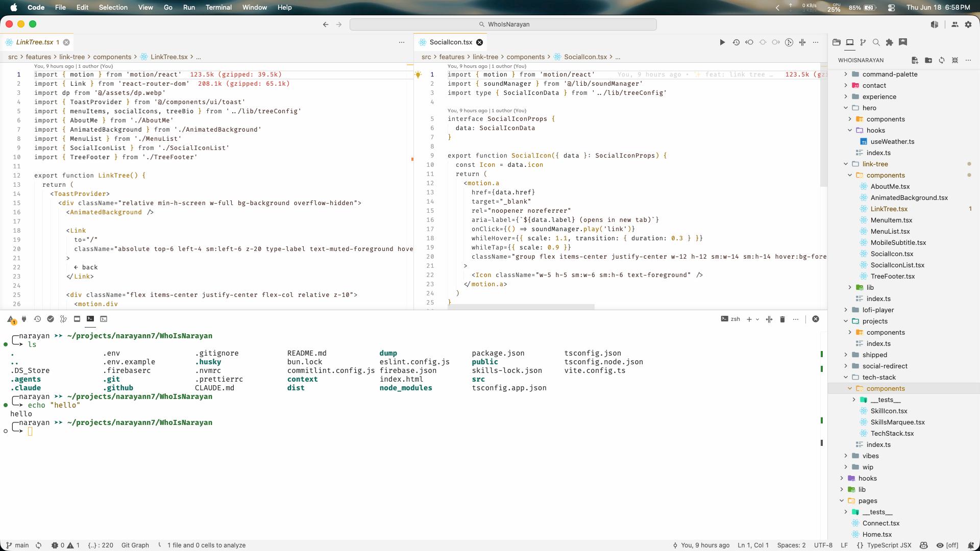Open the Problems panel warning icon

click(11, 319)
